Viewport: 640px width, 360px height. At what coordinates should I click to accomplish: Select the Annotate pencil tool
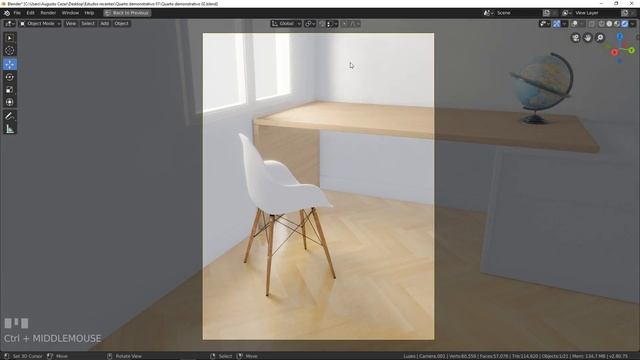10,116
